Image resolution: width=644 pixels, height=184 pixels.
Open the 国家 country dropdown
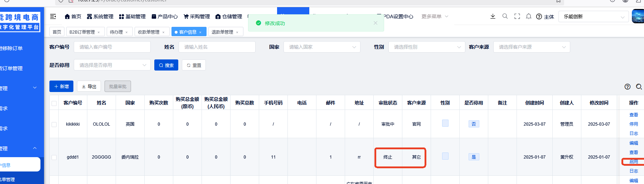(x=321, y=47)
